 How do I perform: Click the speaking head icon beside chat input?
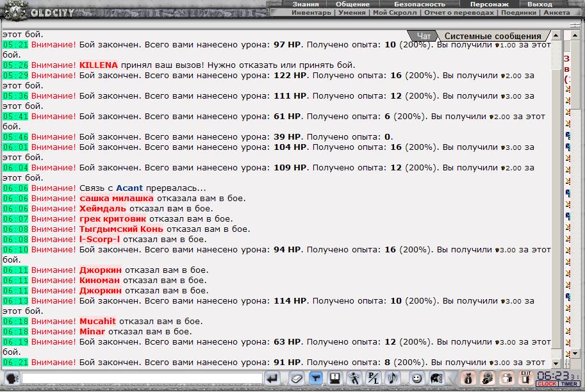click(x=12, y=379)
